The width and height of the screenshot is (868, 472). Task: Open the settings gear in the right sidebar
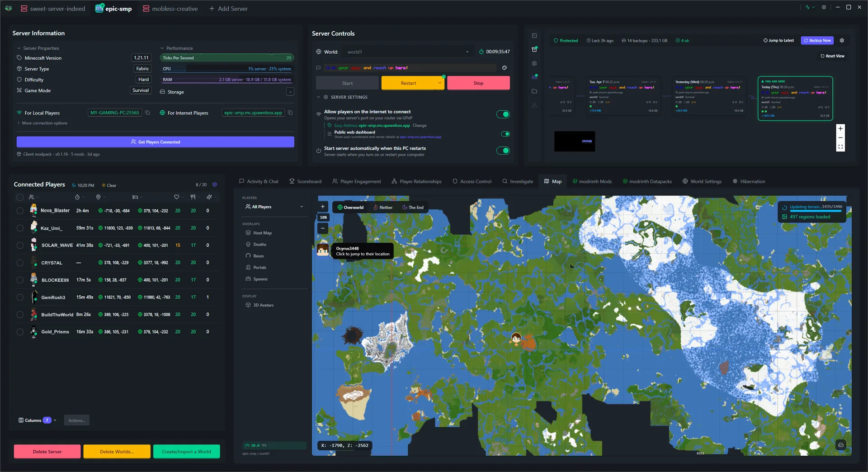(534, 63)
